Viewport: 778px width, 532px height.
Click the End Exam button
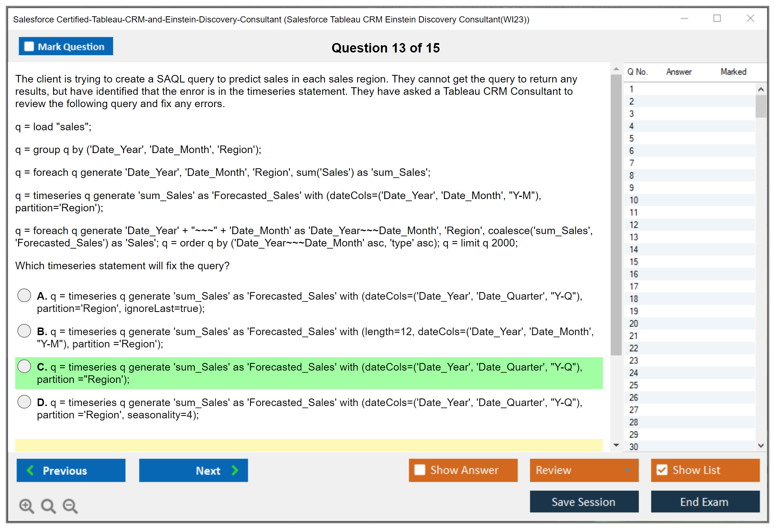(705, 502)
